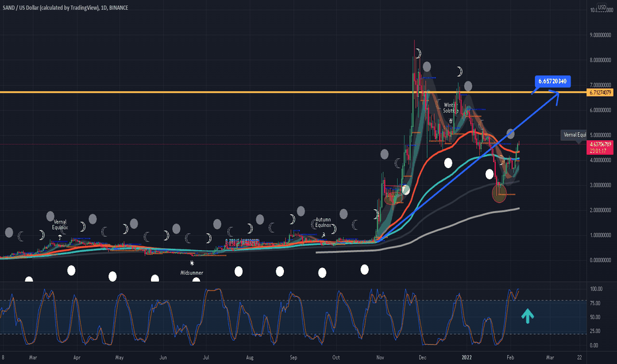Click the 0.00000000 price axis label

600,259
